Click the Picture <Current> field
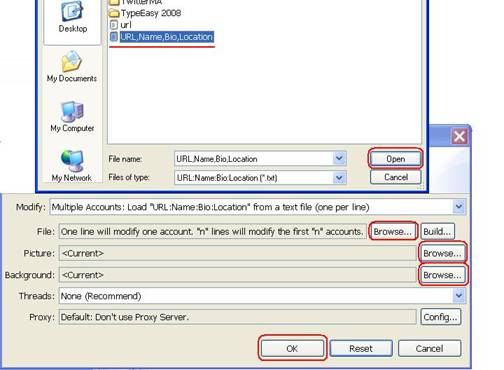The height and width of the screenshot is (370, 504). coord(237,253)
